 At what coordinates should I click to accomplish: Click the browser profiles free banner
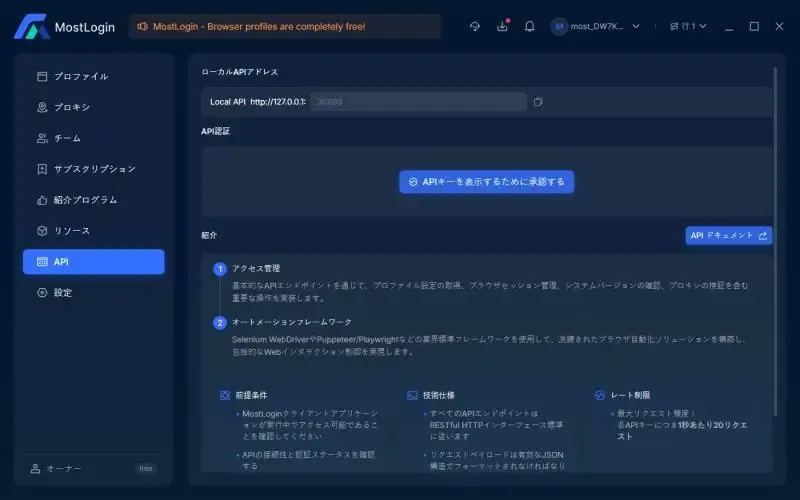[x=285, y=27]
